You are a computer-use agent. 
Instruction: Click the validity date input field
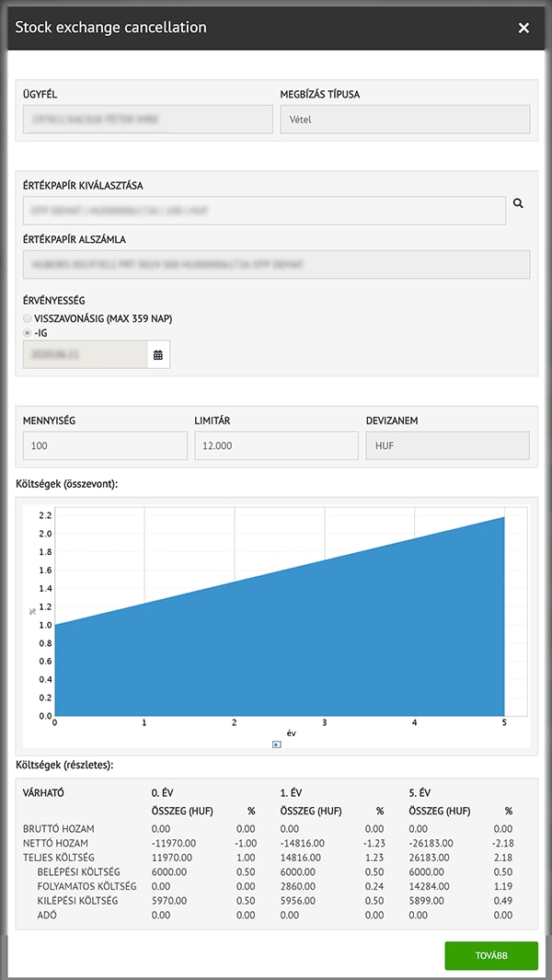click(85, 354)
